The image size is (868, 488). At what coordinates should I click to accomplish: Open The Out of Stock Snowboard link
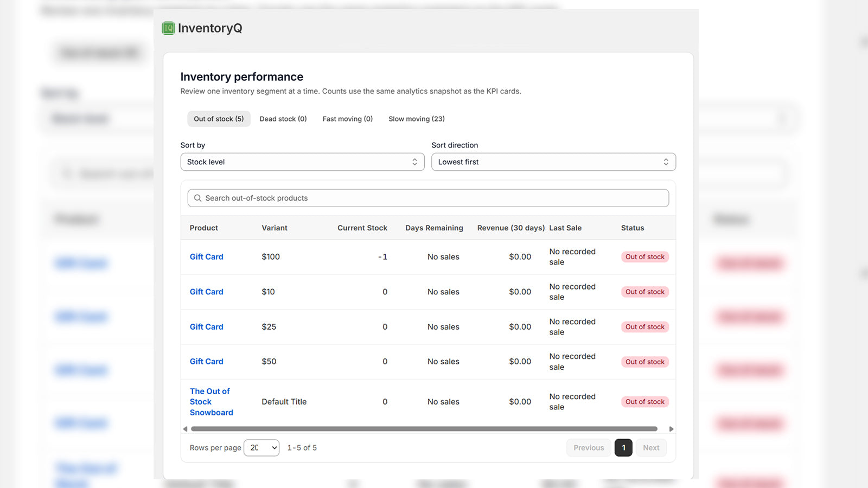point(212,402)
